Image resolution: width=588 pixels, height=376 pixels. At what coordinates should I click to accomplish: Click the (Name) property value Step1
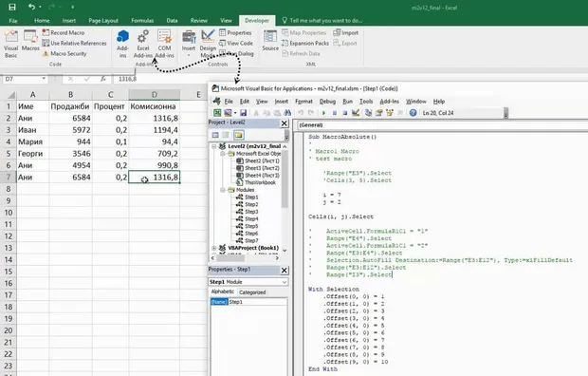(257, 302)
